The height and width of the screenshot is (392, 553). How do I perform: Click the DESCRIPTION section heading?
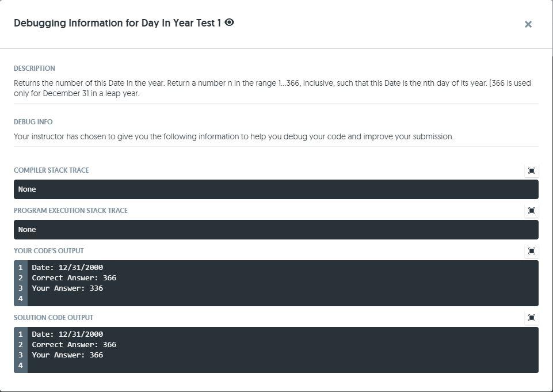[x=35, y=68]
